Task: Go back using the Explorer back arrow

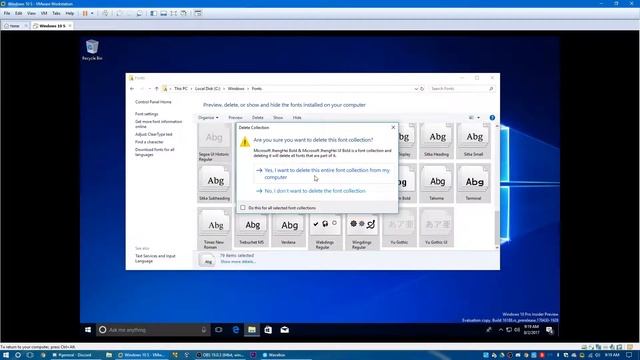Action: pos(132,89)
